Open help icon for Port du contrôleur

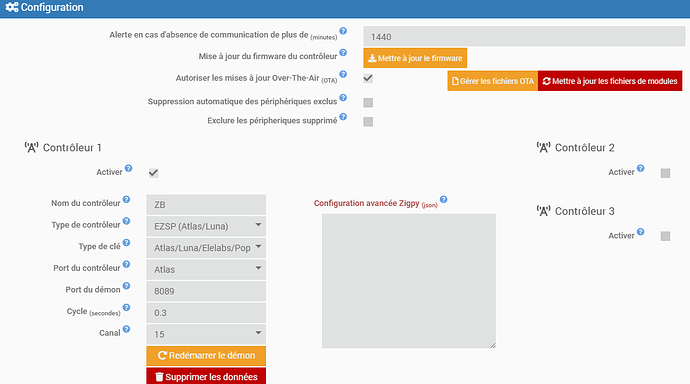click(x=126, y=264)
